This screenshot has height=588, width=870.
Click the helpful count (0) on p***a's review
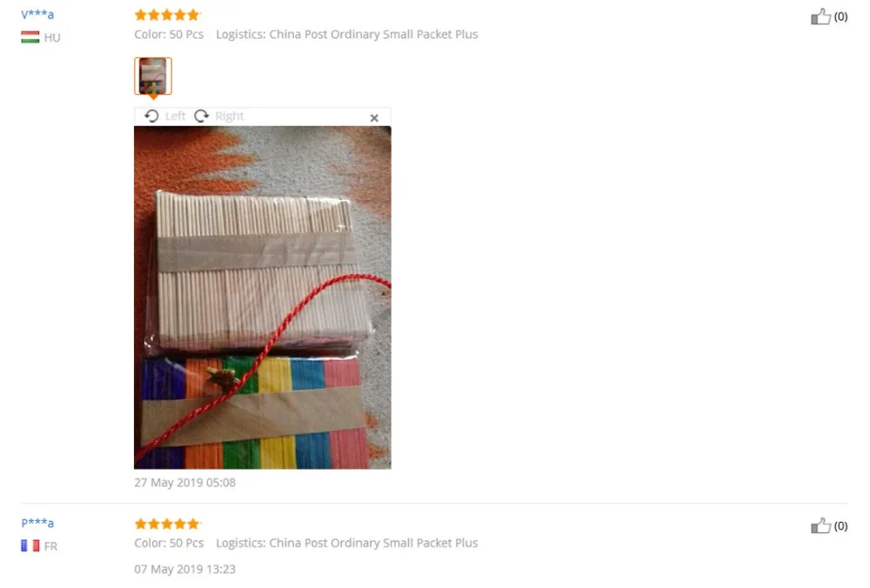(840, 525)
